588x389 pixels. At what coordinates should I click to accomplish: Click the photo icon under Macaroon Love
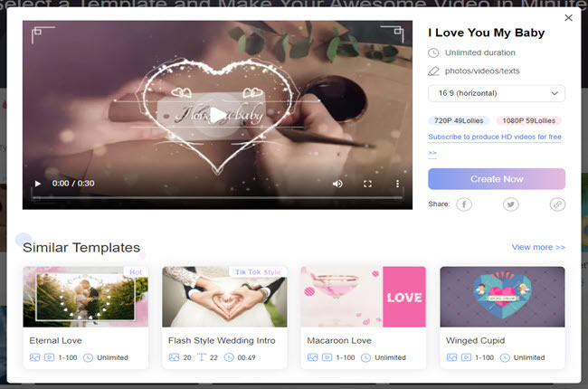[x=312, y=357]
